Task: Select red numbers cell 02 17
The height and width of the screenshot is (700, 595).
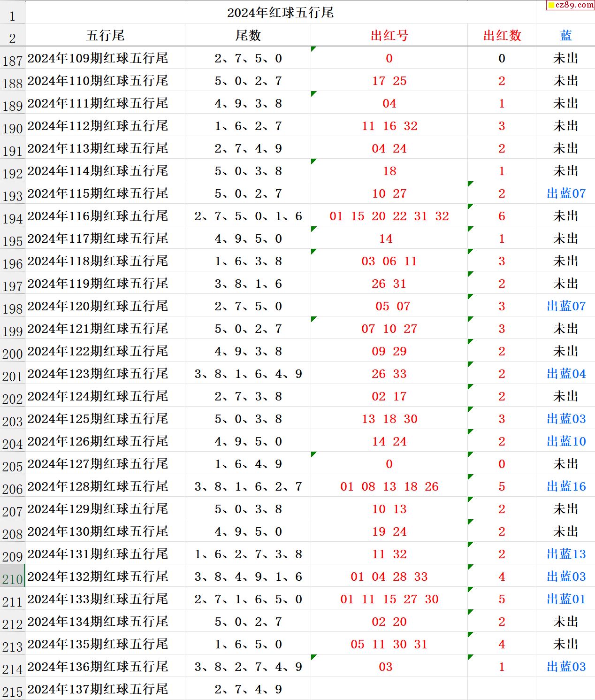Action: coord(389,396)
